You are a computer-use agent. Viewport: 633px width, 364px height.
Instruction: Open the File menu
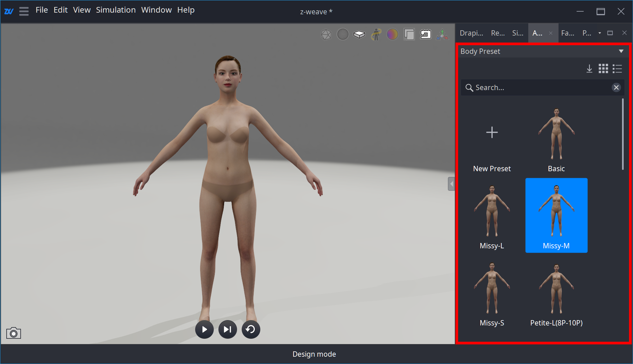tap(42, 10)
